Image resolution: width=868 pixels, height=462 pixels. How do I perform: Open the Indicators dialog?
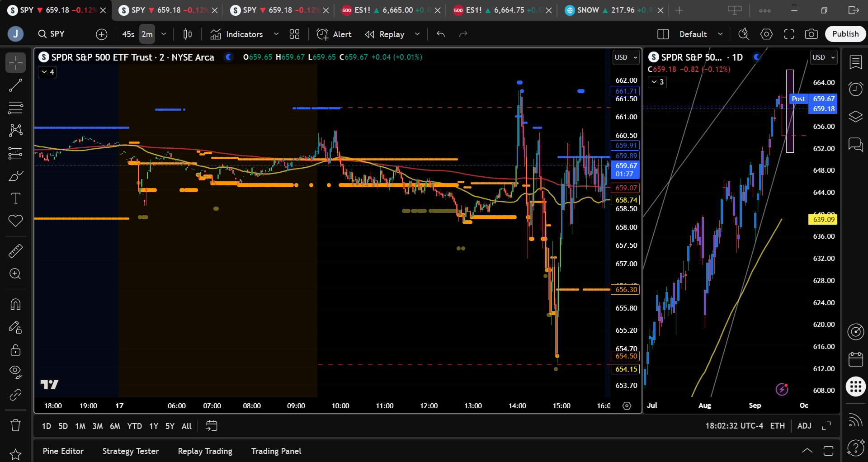pos(236,34)
